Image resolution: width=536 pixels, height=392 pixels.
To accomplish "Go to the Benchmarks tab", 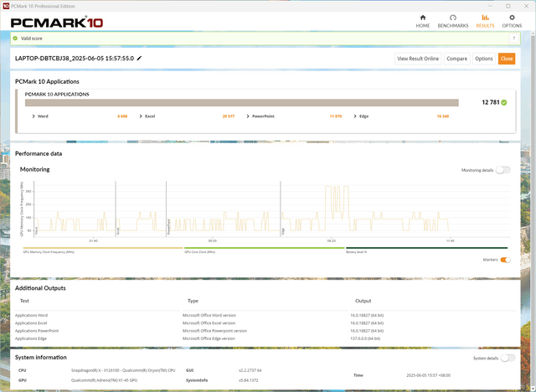I will pyautogui.click(x=453, y=21).
